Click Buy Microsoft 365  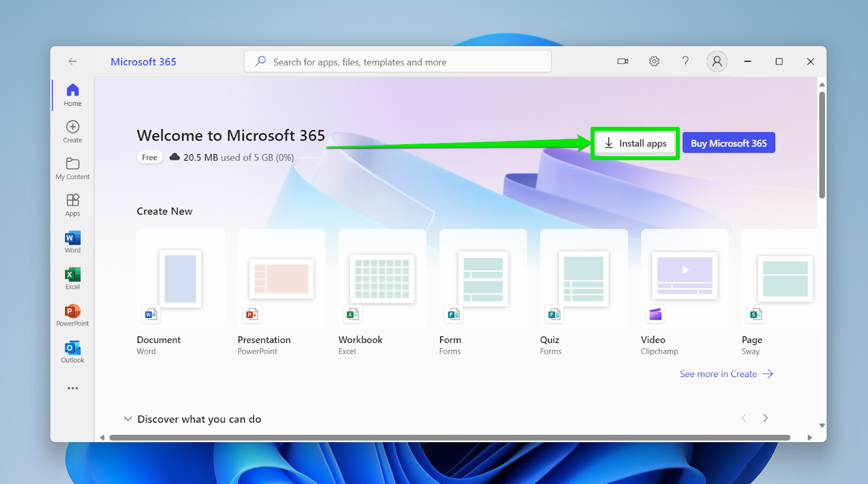click(729, 143)
